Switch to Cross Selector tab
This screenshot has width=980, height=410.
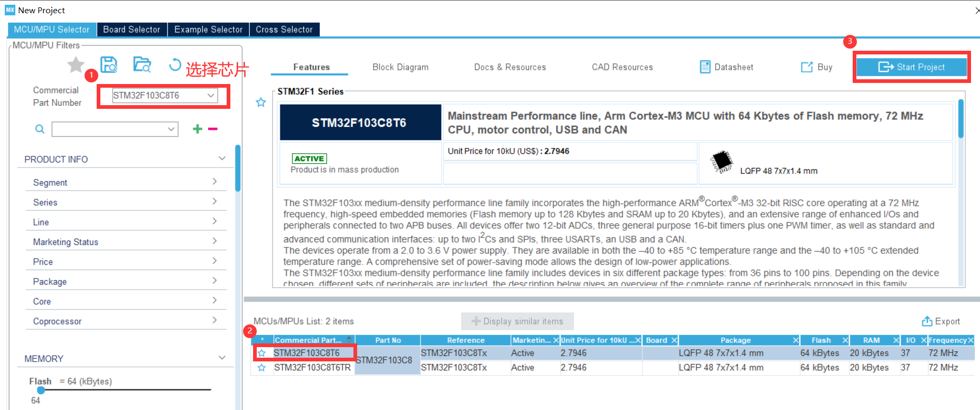[x=284, y=30]
